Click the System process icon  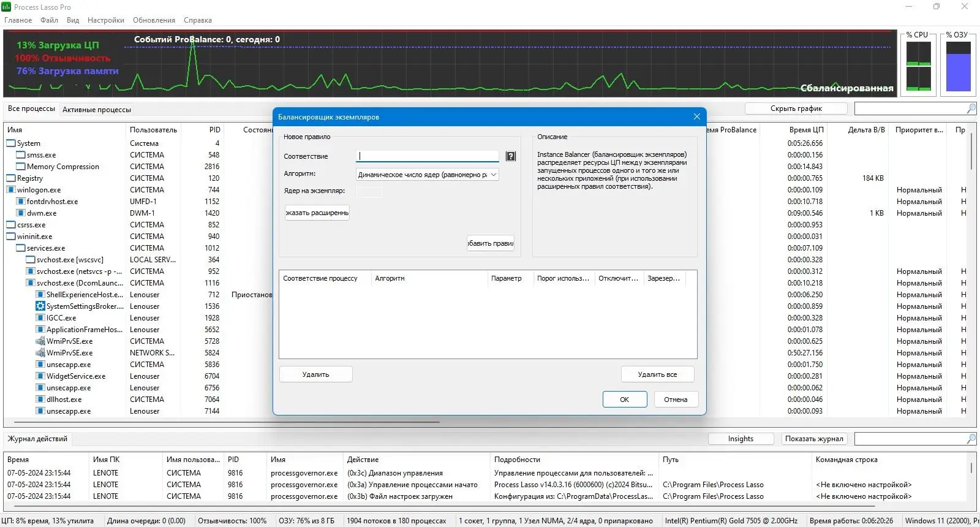11,143
